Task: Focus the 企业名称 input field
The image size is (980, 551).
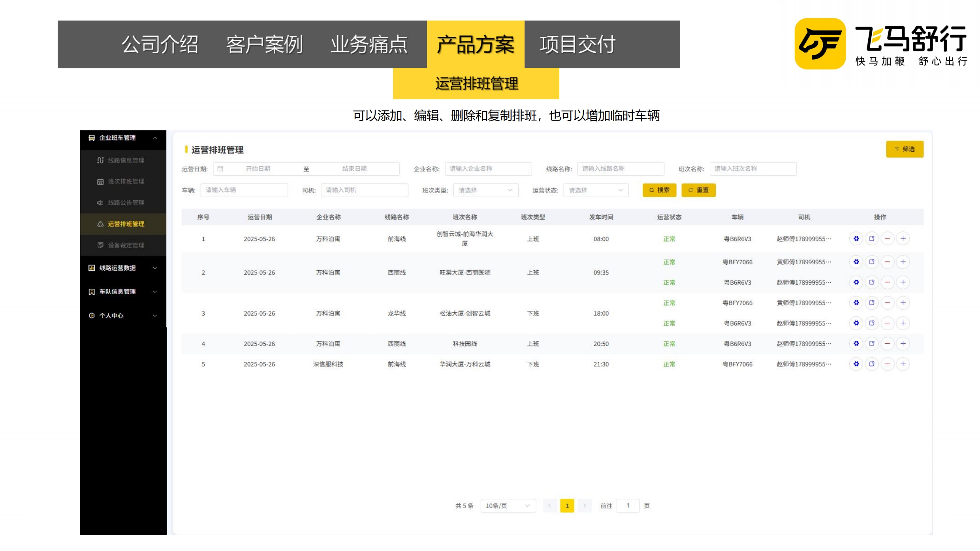Action: (x=488, y=169)
